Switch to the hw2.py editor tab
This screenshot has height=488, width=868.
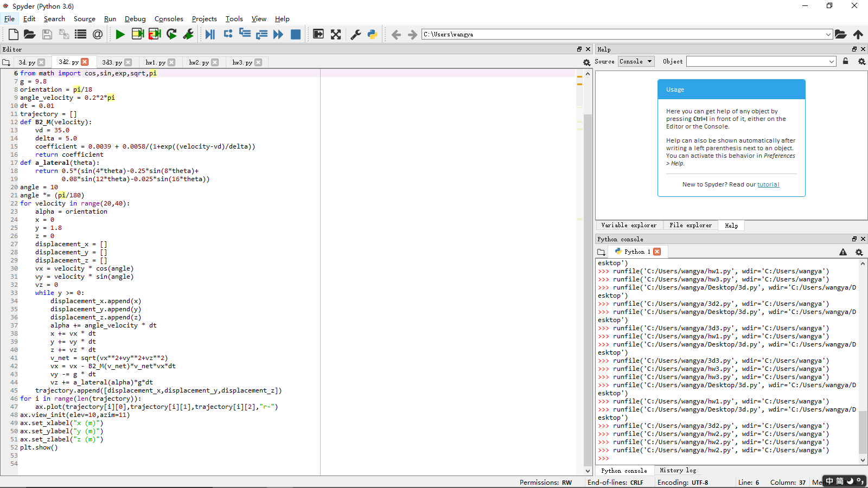(x=199, y=62)
